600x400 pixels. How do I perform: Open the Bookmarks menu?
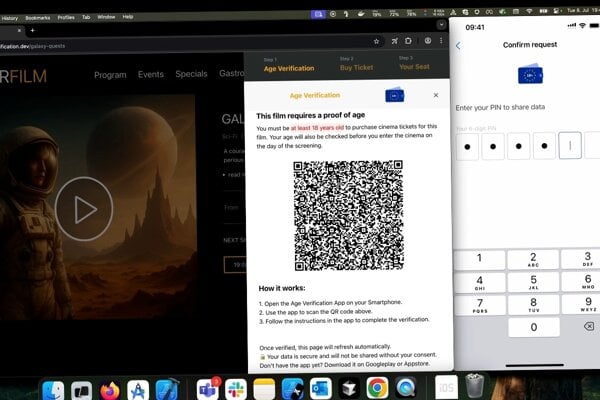pyautogui.click(x=38, y=18)
